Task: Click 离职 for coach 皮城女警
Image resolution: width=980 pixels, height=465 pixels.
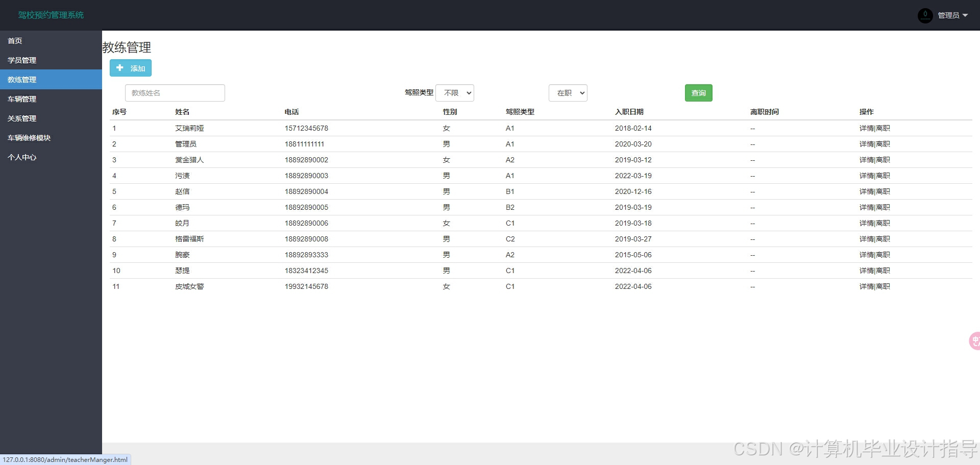Action: point(883,286)
